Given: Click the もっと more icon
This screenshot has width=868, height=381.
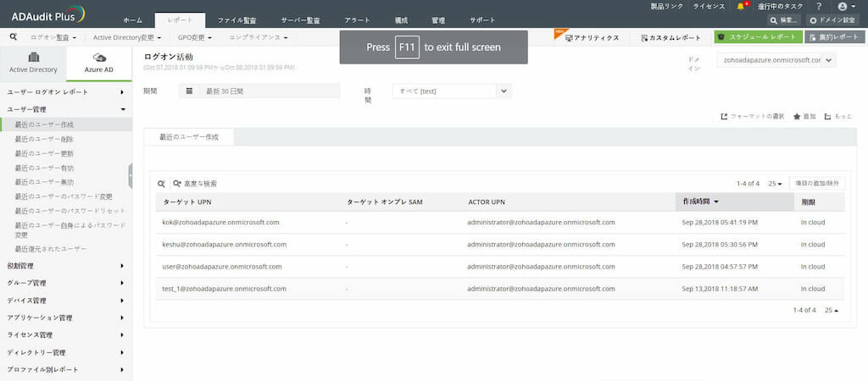Looking at the screenshot, I should pyautogui.click(x=828, y=117).
